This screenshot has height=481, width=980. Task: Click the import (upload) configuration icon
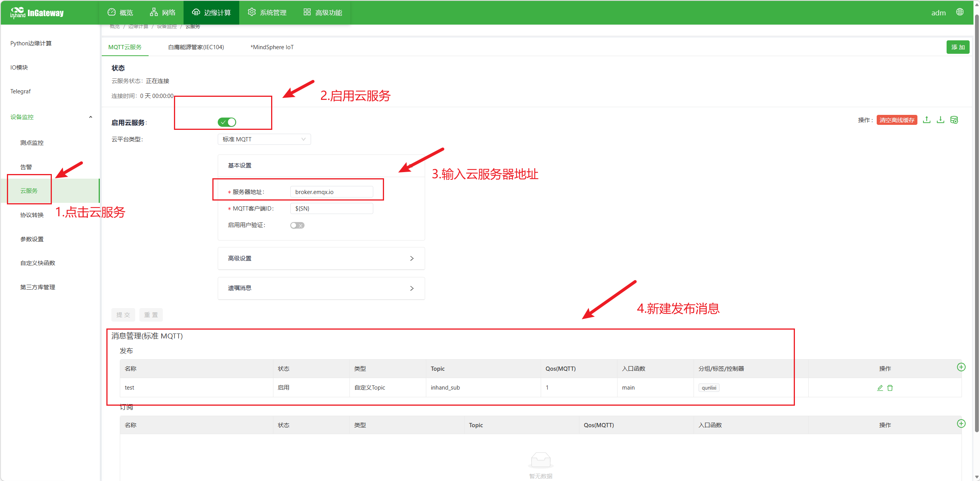coord(927,120)
